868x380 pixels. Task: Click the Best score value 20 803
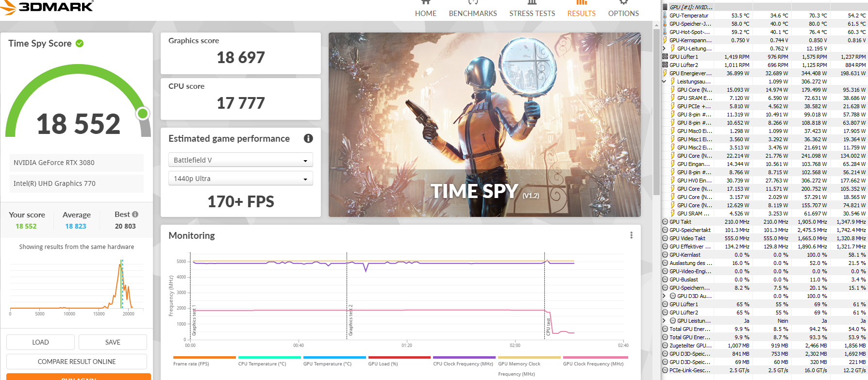tap(125, 226)
